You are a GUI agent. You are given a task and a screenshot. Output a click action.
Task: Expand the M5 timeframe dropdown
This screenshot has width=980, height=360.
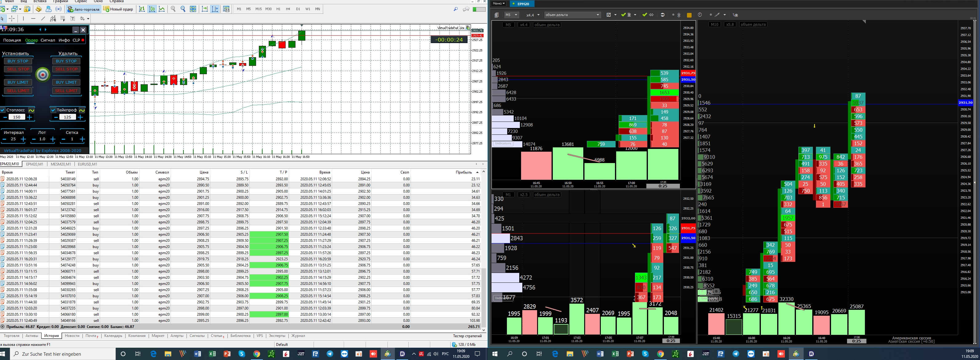point(511,15)
